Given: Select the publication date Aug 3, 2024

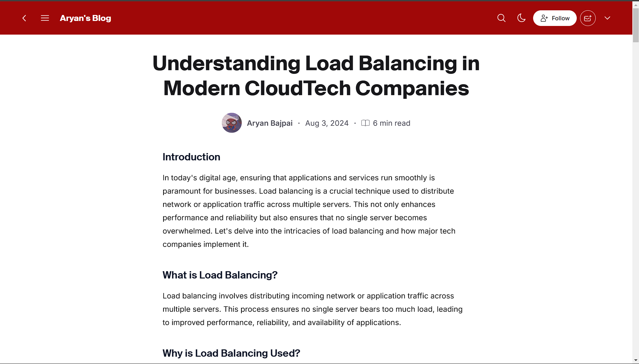Looking at the screenshot, I should (326, 123).
